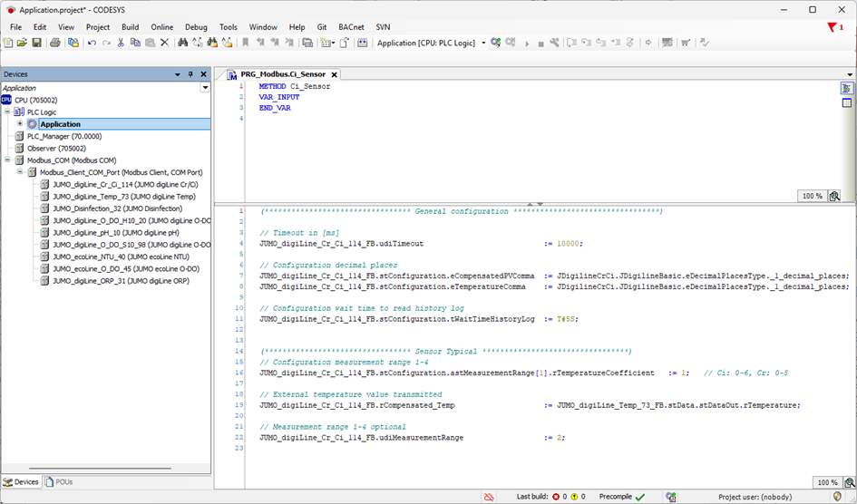The height and width of the screenshot is (504, 857).
Task: Open Devices panel options dropdown arrow
Action: (178, 74)
